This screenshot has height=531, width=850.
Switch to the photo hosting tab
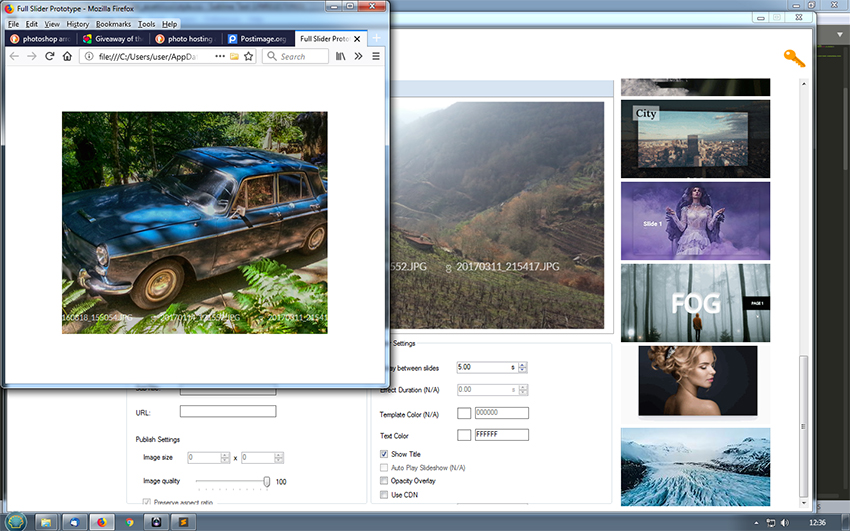(x=185, y=38)
